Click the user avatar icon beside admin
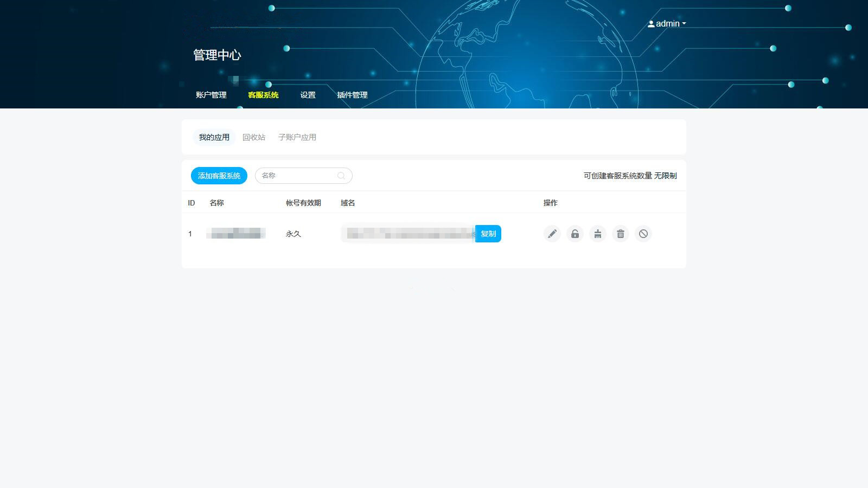Image resolution: width=868 pixels, height=488 pixels. (650, 24)
